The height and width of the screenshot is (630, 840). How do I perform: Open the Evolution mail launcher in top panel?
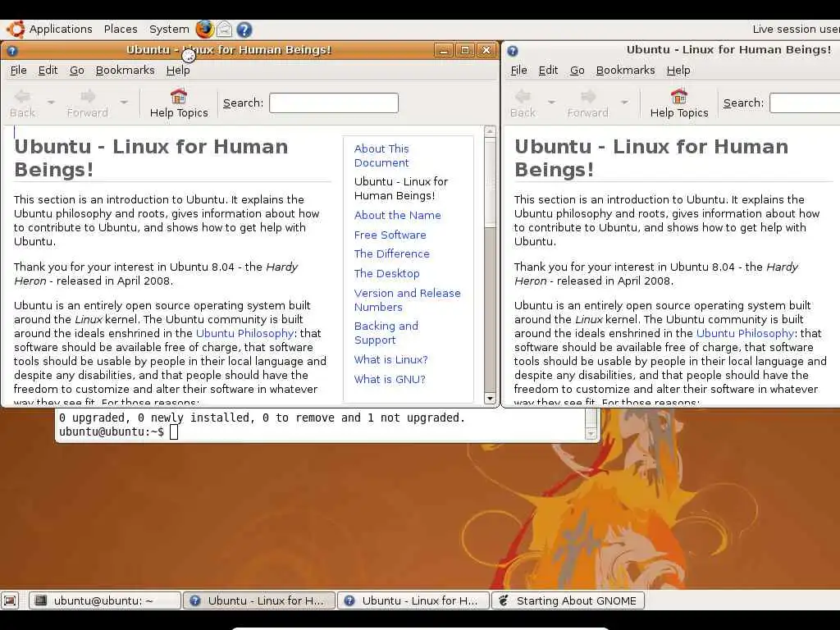tap(225, 30)
